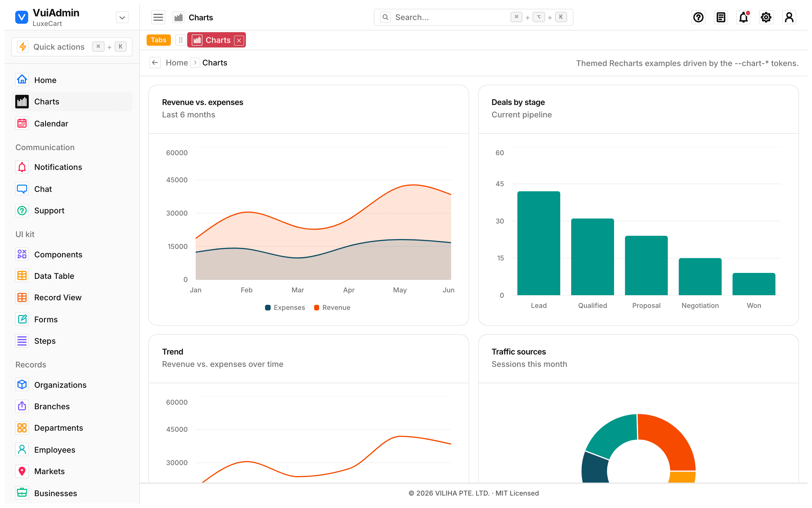This screenshot has width=812, height=508.
Task: Click the Negotiation axis label
Action: coord(700,305)
